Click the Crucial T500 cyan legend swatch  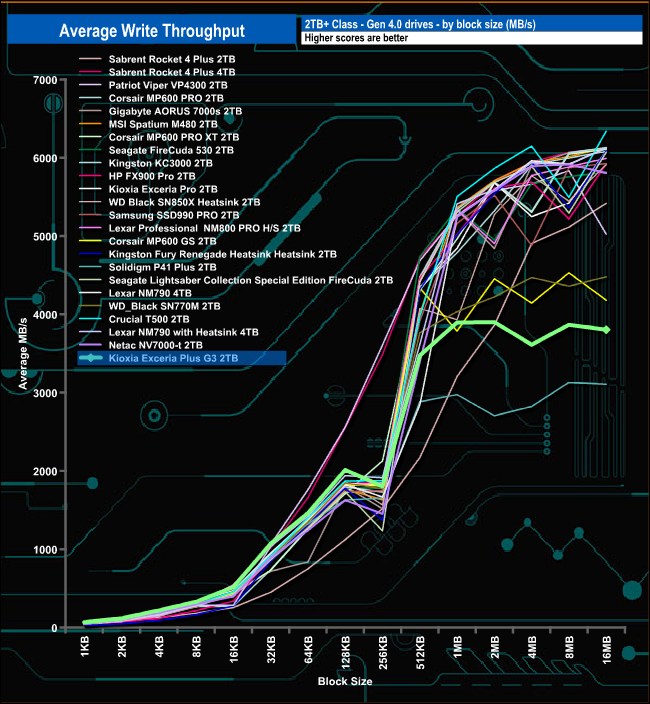tap(91, 320)
